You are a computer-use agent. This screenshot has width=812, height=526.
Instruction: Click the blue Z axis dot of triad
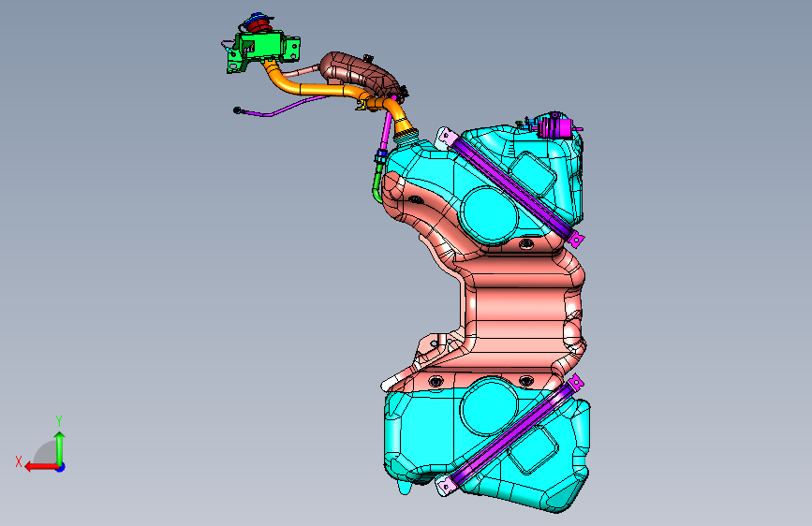click(x=61, y=467)
